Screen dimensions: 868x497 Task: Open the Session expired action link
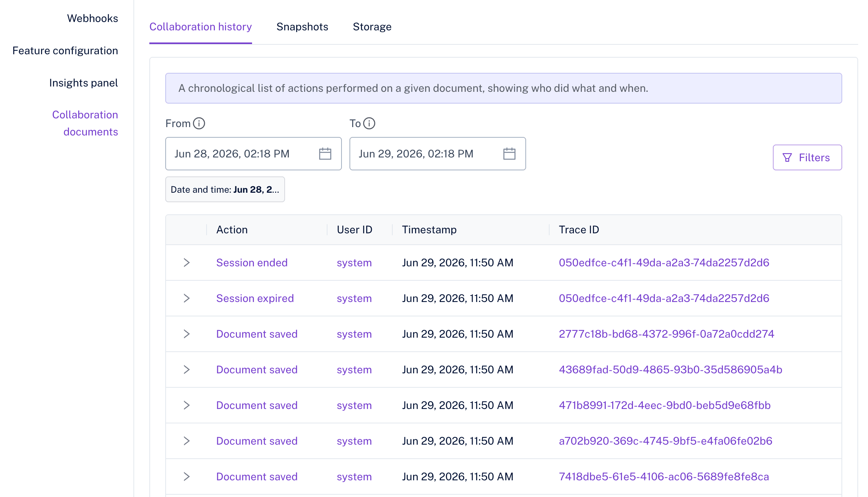255,298
